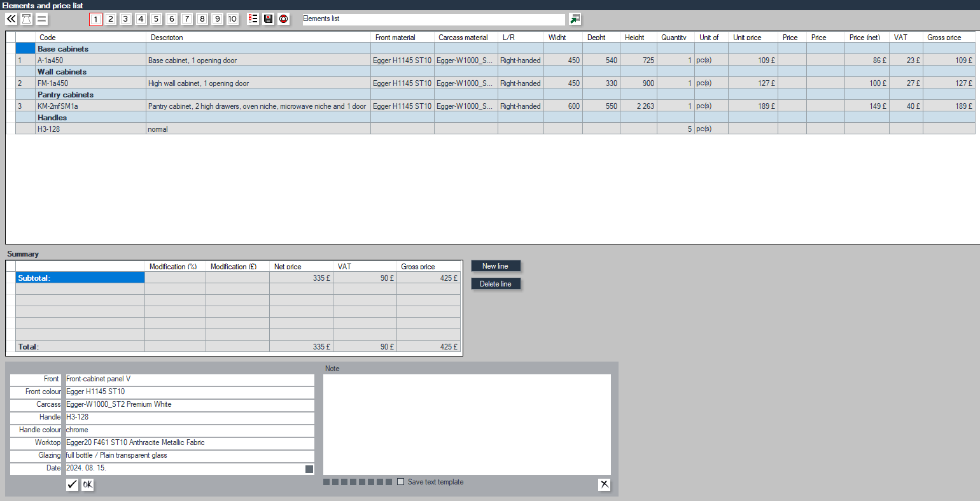This screenshot has width=980, height=501.
Task: Click the Handle colour field chrome
Action: pyautogui.click(x=190, y=430)
